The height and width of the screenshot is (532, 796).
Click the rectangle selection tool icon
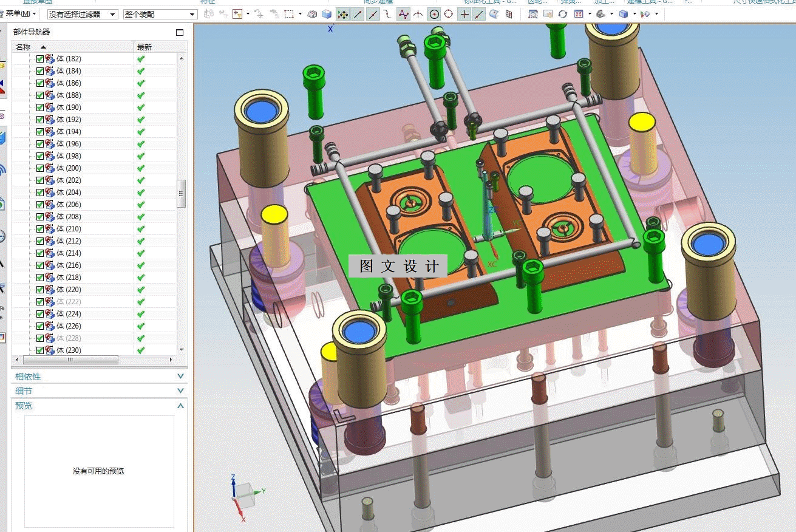pos(290,14)
